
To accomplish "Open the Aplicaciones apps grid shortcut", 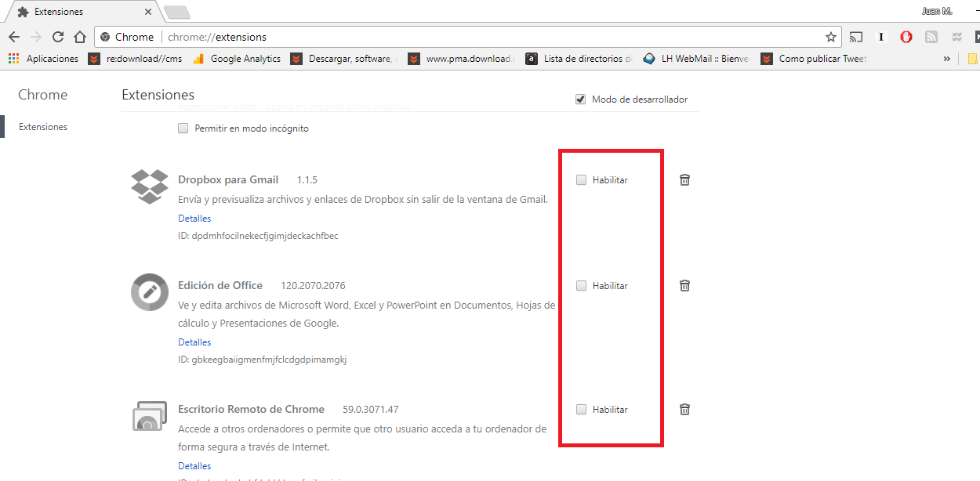I will [x=44, y=59].
